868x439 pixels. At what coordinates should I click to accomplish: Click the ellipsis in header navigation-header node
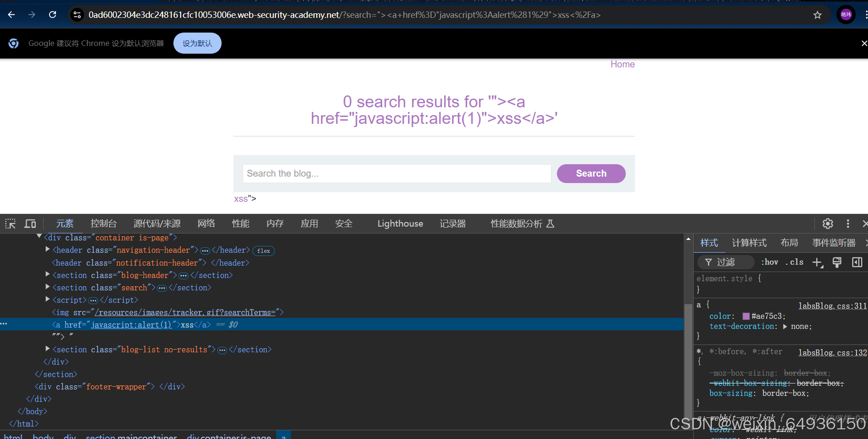click(205, 250)
